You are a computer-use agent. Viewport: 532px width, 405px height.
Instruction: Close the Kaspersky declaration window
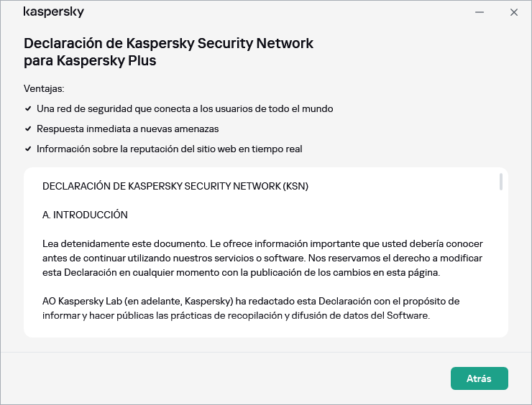[x=514, y=12]
